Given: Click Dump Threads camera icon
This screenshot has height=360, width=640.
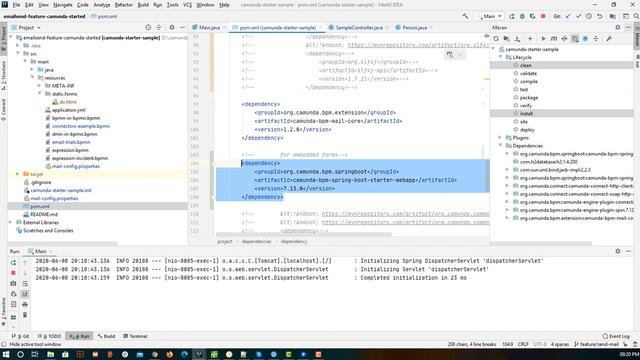Looking at the screenshot, I should point(13,283).
